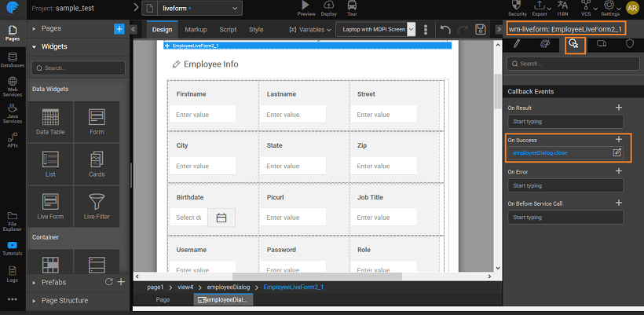Open the Security settings icon
The image size is (644, 315).
(518, 5)
